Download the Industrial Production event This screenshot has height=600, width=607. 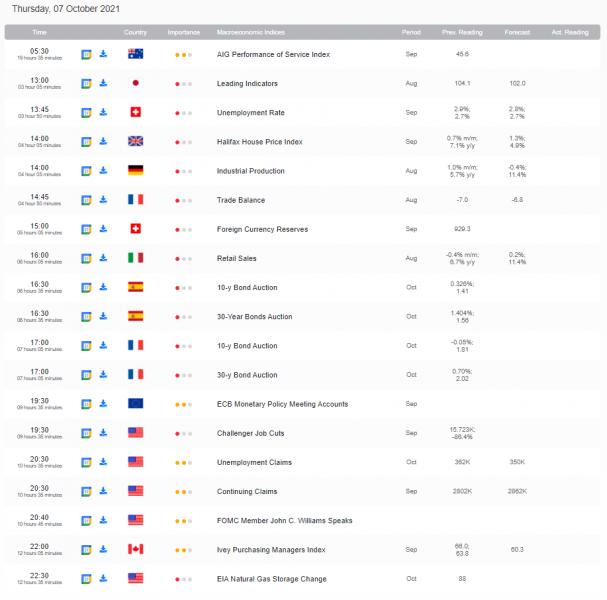click(103, 170)
